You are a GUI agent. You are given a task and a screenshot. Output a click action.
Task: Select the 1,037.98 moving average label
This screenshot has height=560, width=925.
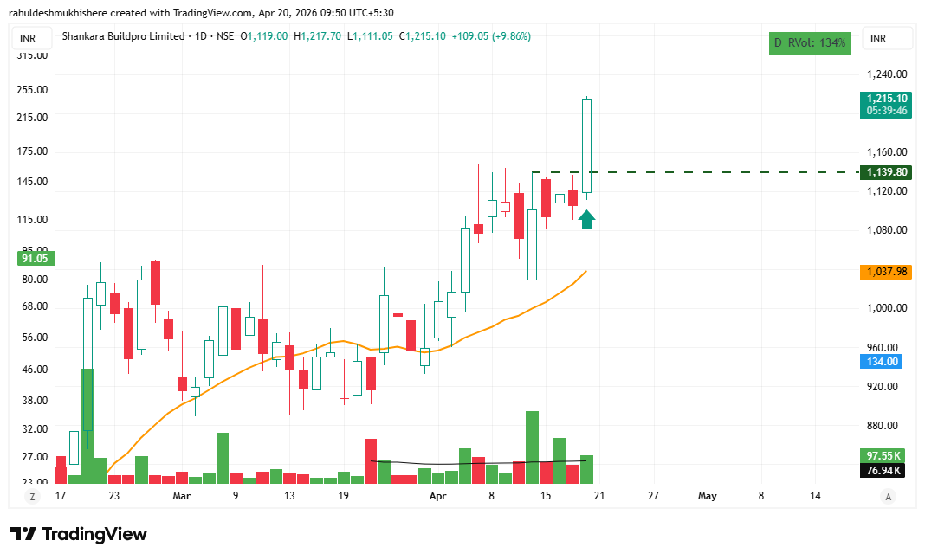pos(886,272)
